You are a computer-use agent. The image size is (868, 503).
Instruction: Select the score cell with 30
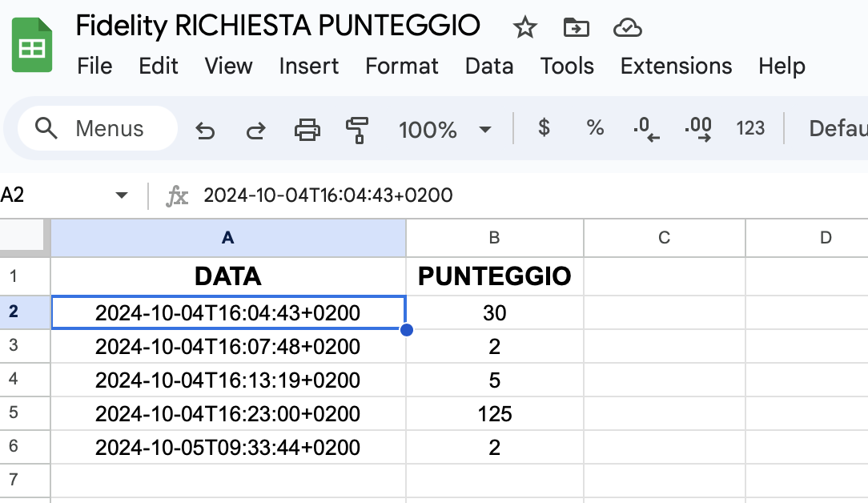tap(494, 312)
